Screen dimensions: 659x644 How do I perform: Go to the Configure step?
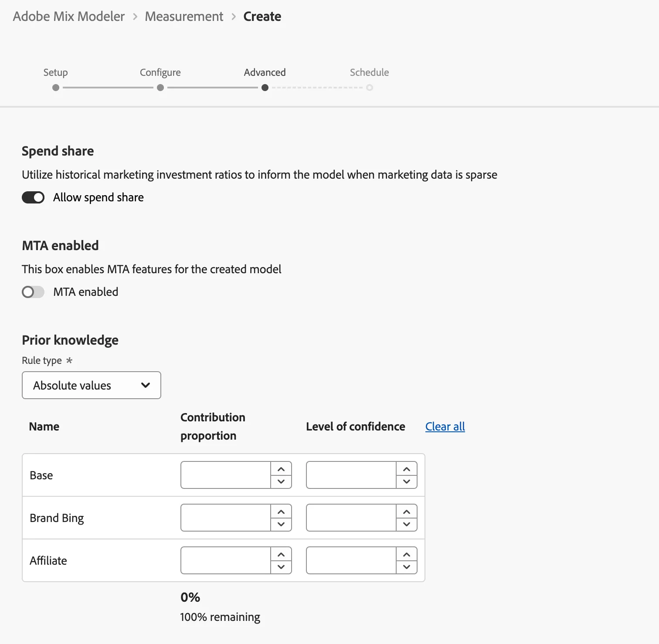160,72
